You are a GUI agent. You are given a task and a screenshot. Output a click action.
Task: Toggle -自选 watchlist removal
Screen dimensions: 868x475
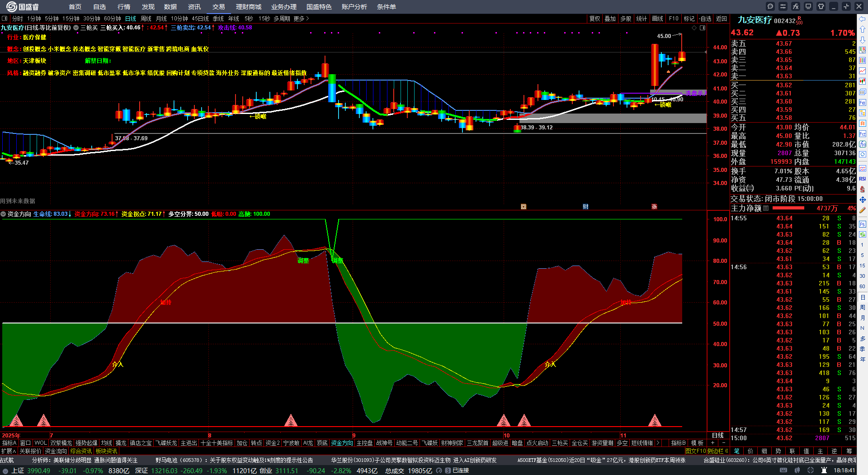pyautogui.click(x=705, y=19)
